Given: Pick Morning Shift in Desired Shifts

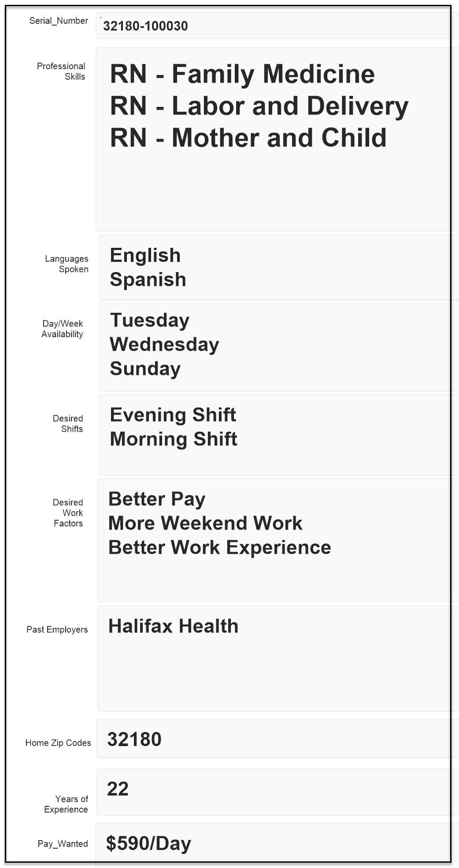Looking at the screenshot, I should pos(174,439).
